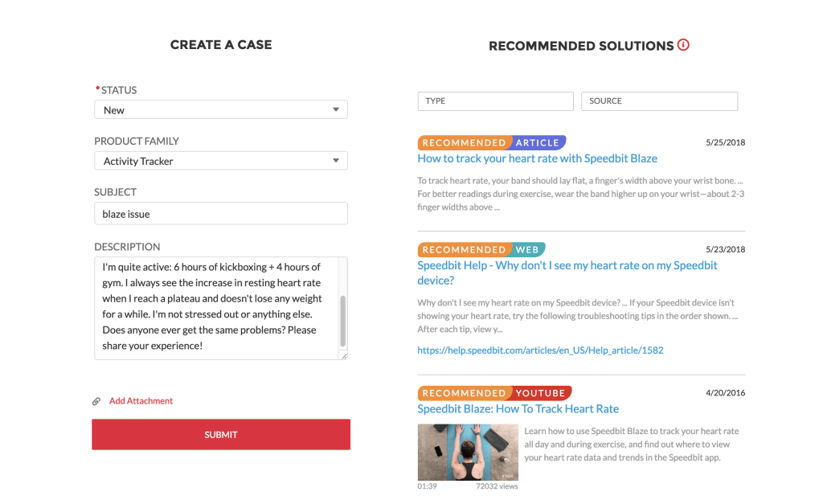
Task: Click the Recommended YouTube badge
Action: click(494, 393)
